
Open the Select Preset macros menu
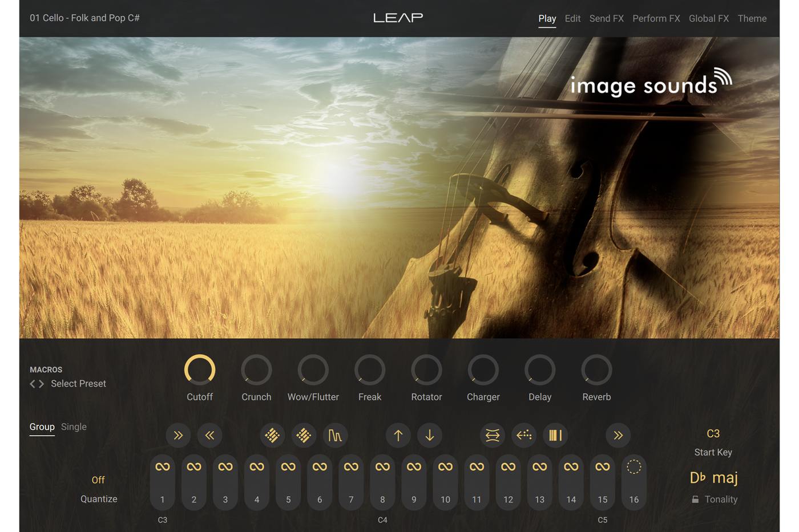click(78, 384)
